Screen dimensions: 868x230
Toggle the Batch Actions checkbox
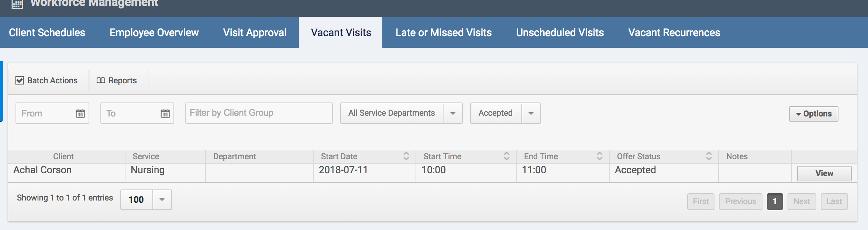pos(20,80)
